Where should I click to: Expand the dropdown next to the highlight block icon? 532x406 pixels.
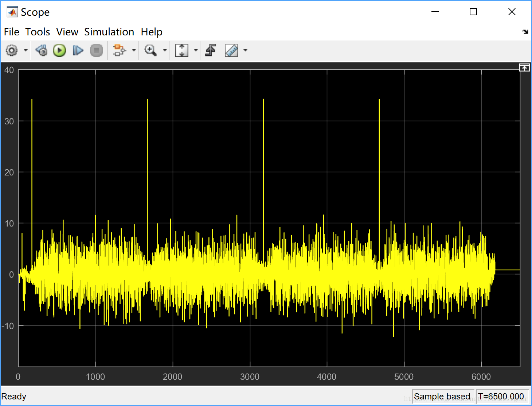[x=134, y=50]
